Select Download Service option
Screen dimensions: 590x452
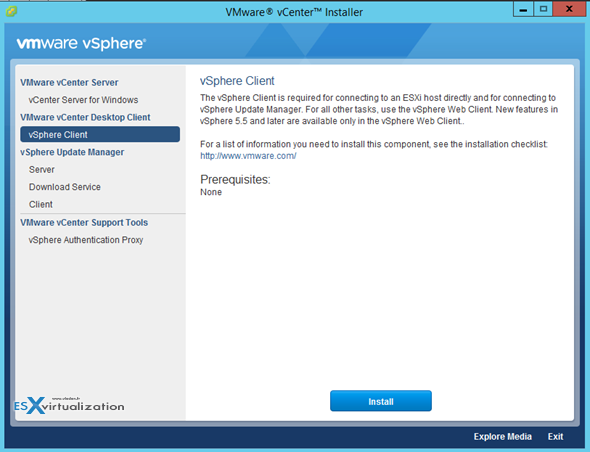[x=65, y=187]
